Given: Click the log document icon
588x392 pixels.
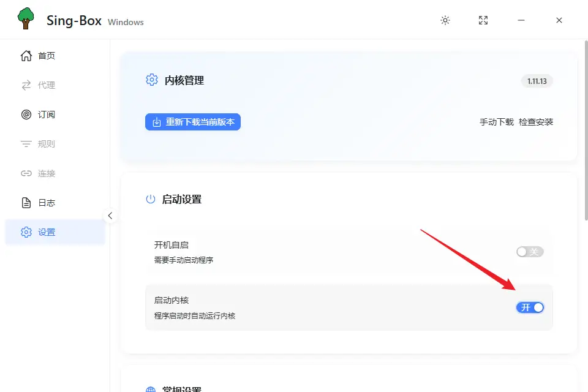Looking at the screenshot, I should tap(26, 203).
